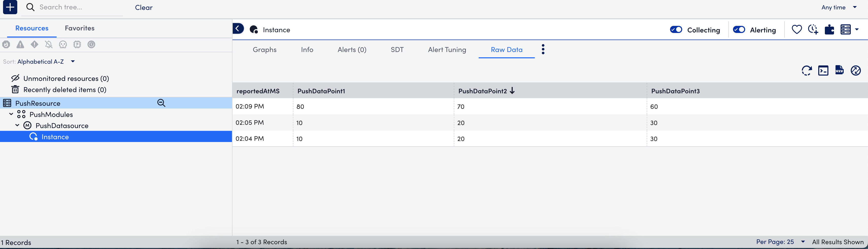Filter tree by error diamond icon
This screenshot has width=868, height=249.
point(34,44)
